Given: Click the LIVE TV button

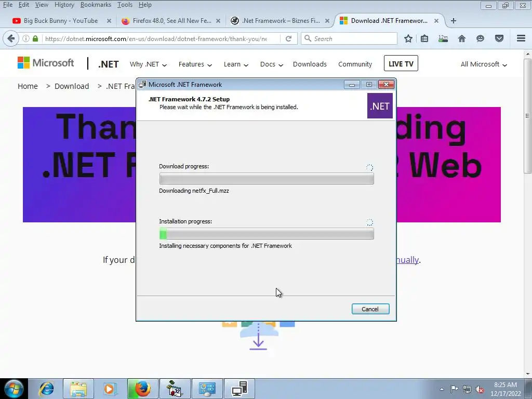Looking at the screenshot, I should coord(401,63).
